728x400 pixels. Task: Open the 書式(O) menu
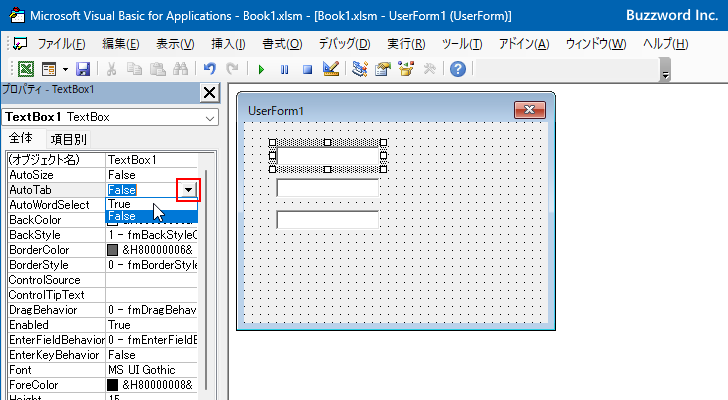click(282, 44)
